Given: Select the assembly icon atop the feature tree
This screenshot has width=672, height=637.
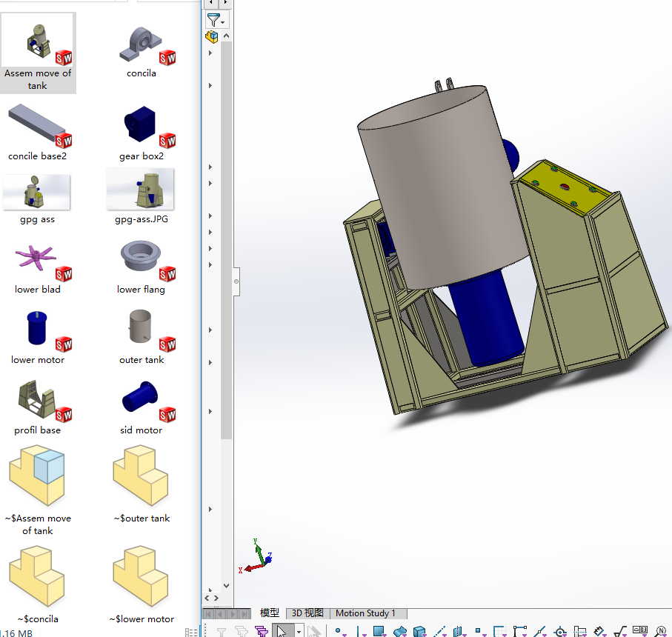Looking at the screenshot, I should coord(212,37).
